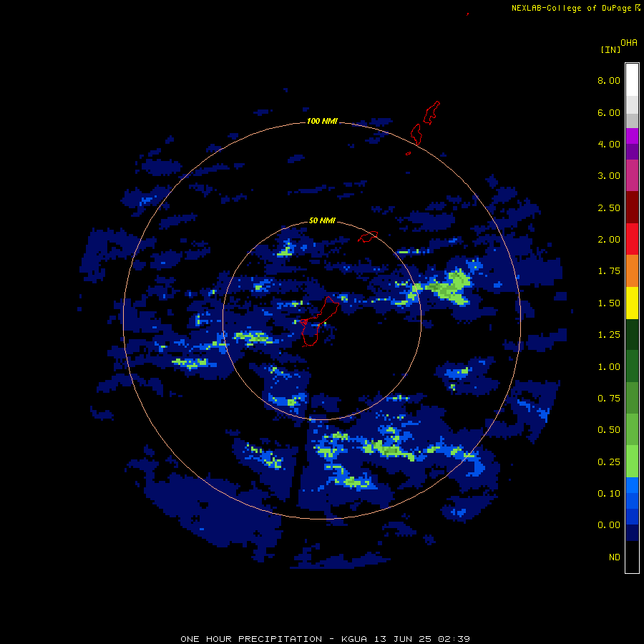The image size is (644, 644).
Task: Click the black ND swatch on scale
Action: click(632, 557)
